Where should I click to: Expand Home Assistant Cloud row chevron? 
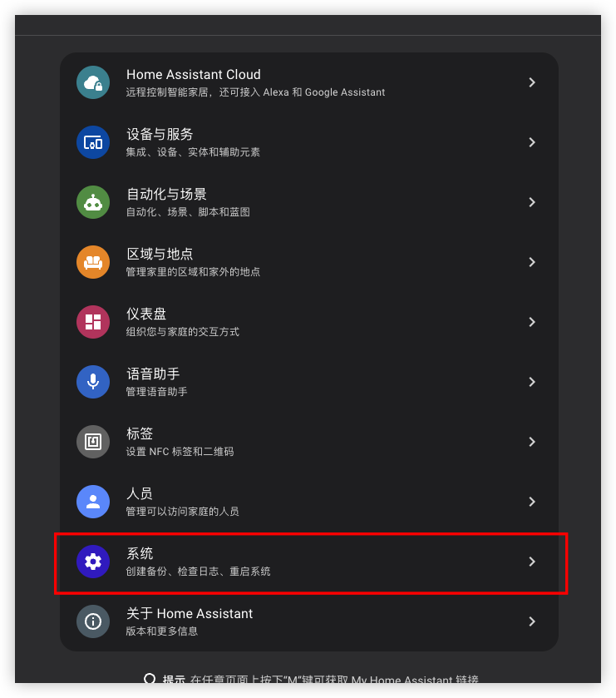point(532,82)
